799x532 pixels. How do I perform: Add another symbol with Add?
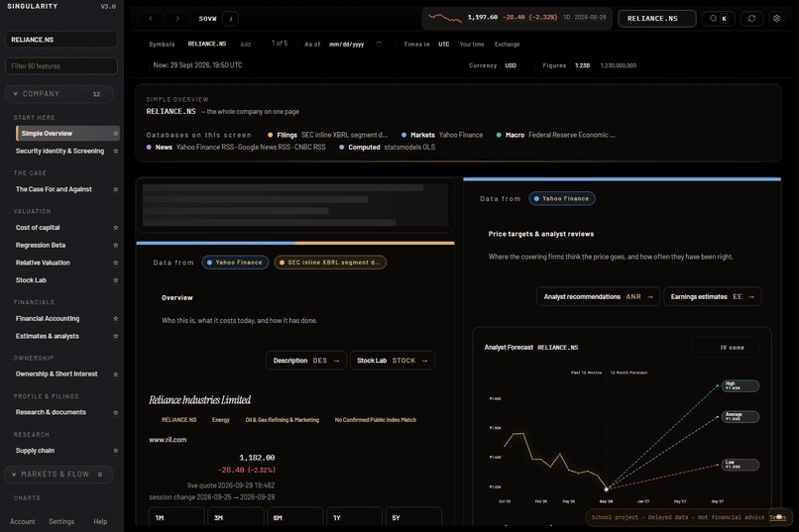coord(246,45)
